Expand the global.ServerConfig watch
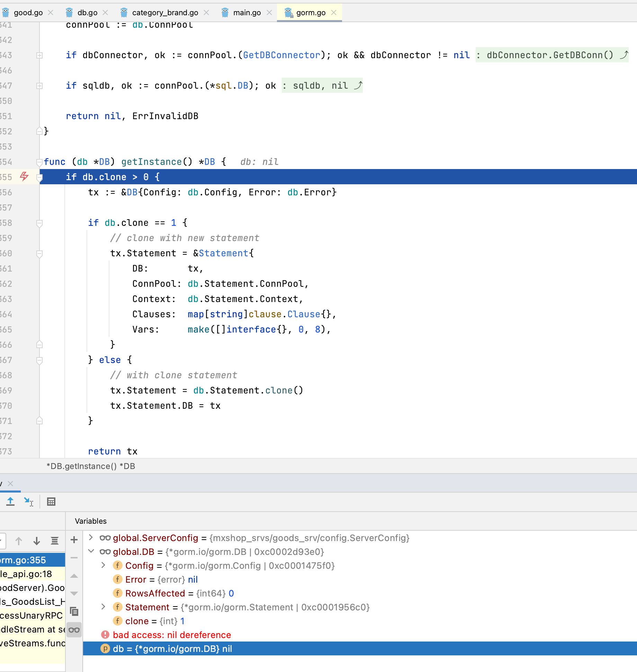Viewport: 637px width, 672px height. (x=91, y=538)
